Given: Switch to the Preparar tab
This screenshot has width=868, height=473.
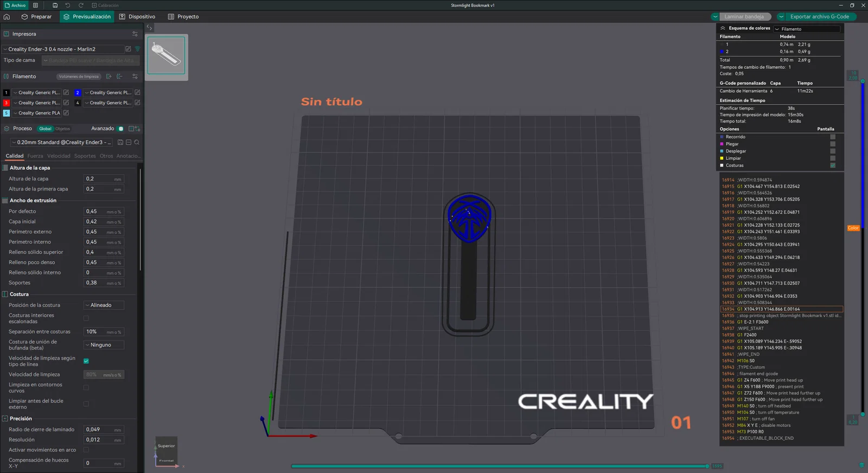Looking at the screenshot, I should [x=37, y=17].
